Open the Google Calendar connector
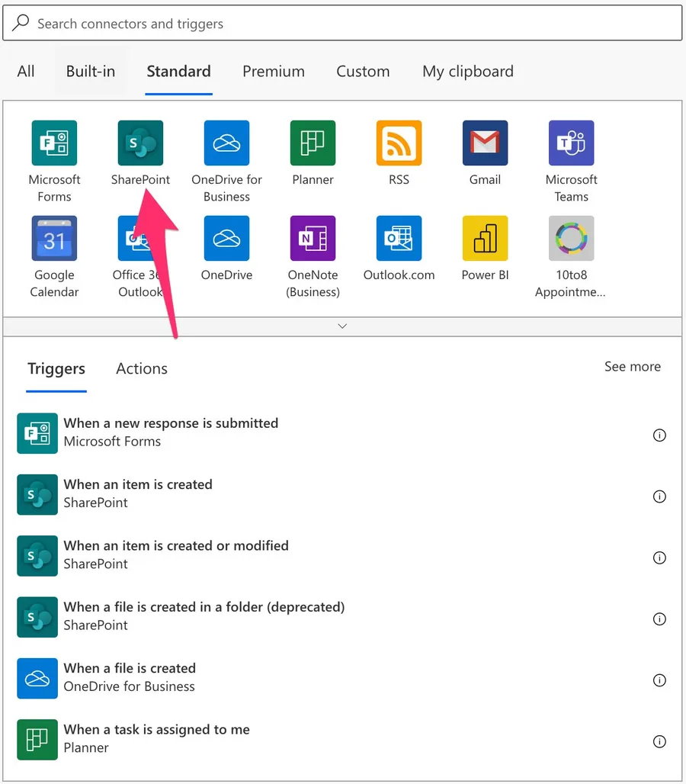Viewport: 686px width, 784px height. pyautogui.click(x=54, y=239)
